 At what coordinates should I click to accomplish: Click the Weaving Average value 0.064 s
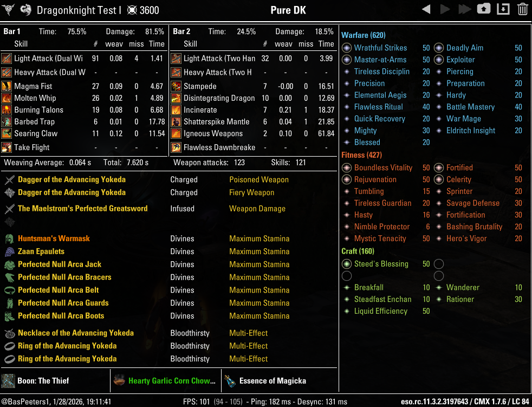pos(80,163)
